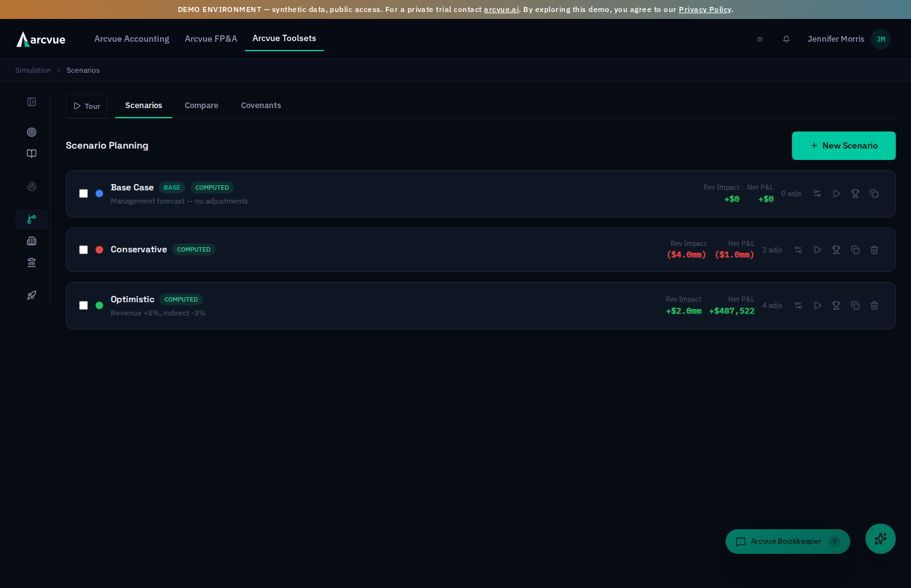The width and height of the screenshot is (911, 588).
Task: Open the radar icon in the sidebar
Action: click(x=32, y=187)
